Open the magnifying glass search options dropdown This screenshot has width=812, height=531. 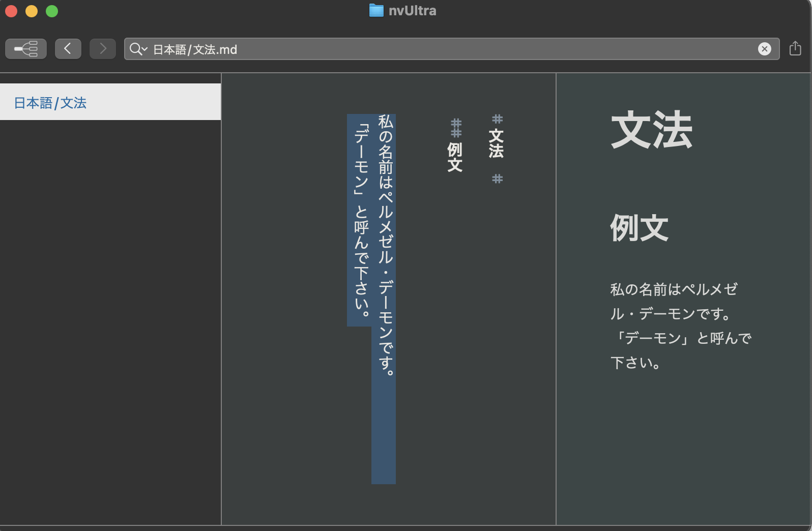[x=138, y=49]
